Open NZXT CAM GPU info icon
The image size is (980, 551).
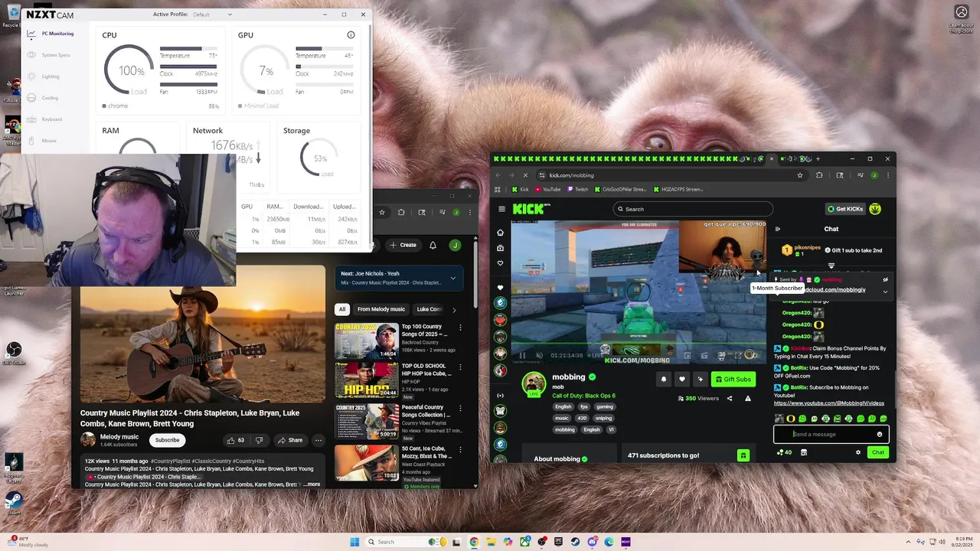(351, 35)
